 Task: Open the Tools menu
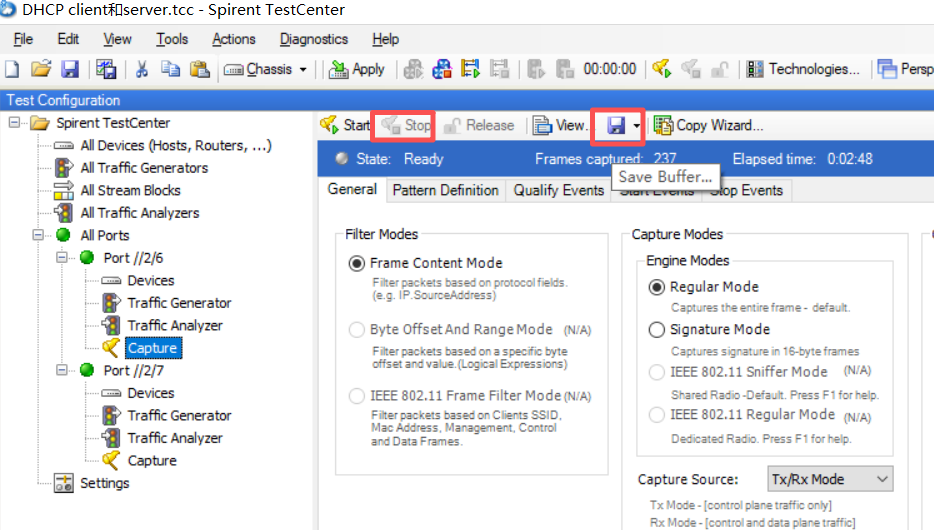click(x=172, y=39)
